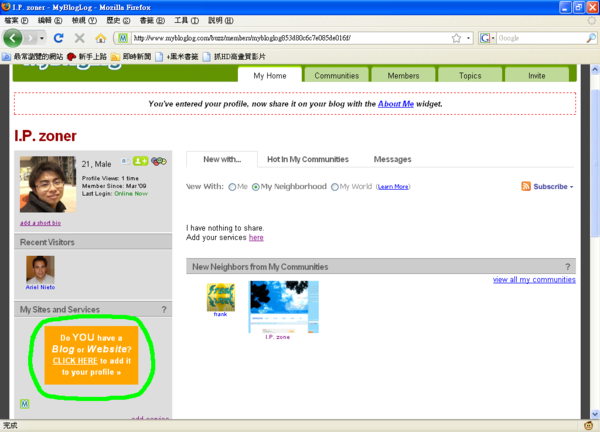The width and height of the screenshot is (600, 432).
Task: Click the scrollbar down arrow
Action: [595, 414]
